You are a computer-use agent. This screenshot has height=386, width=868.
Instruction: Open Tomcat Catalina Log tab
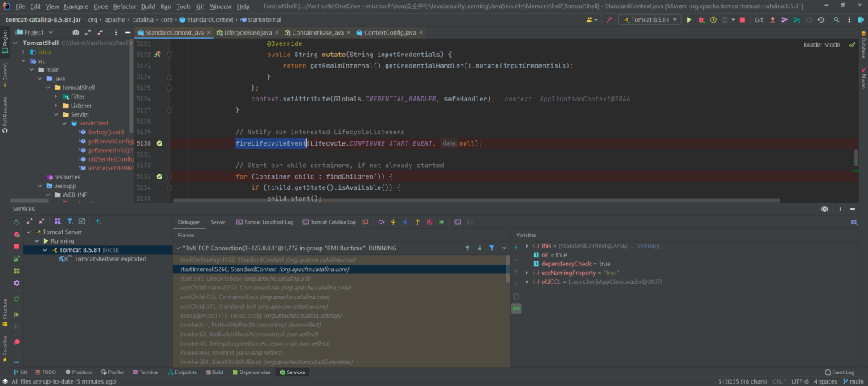329,221
